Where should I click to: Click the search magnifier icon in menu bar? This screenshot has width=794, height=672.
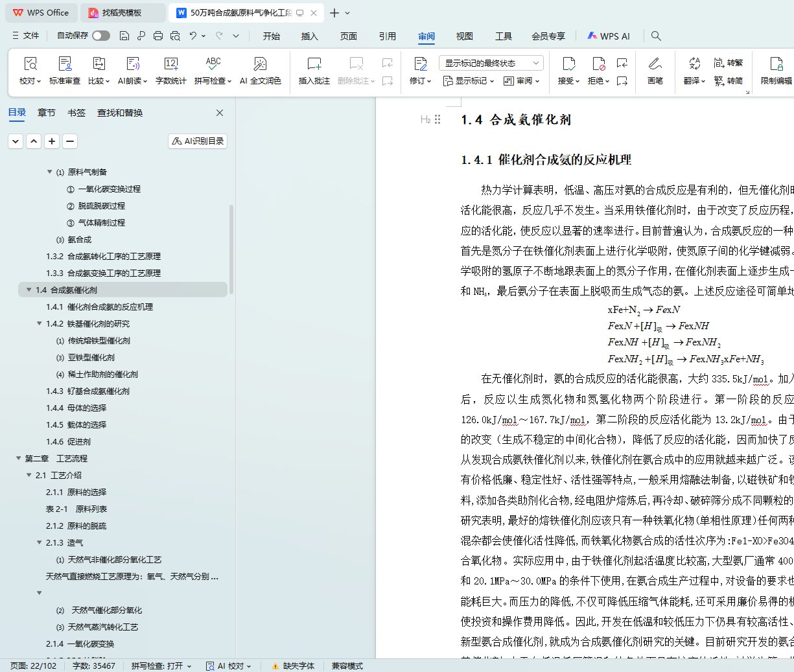(x=656, y=36)
